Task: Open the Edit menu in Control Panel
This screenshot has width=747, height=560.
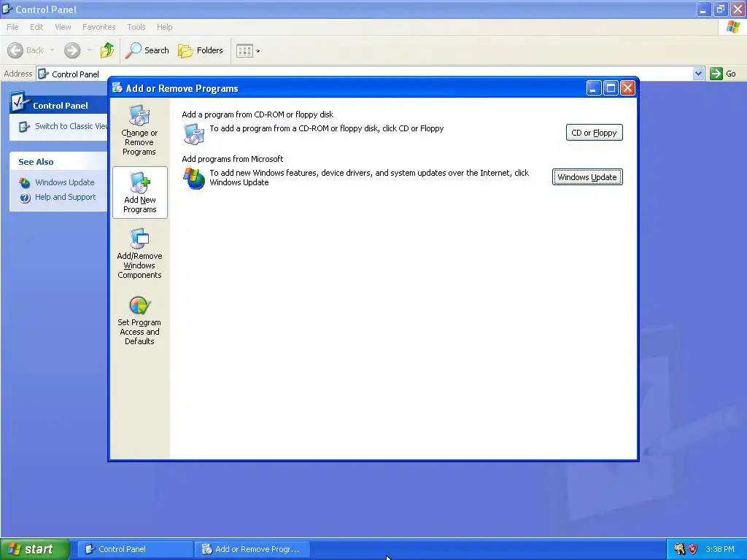Action: click(x=36, y=27)
